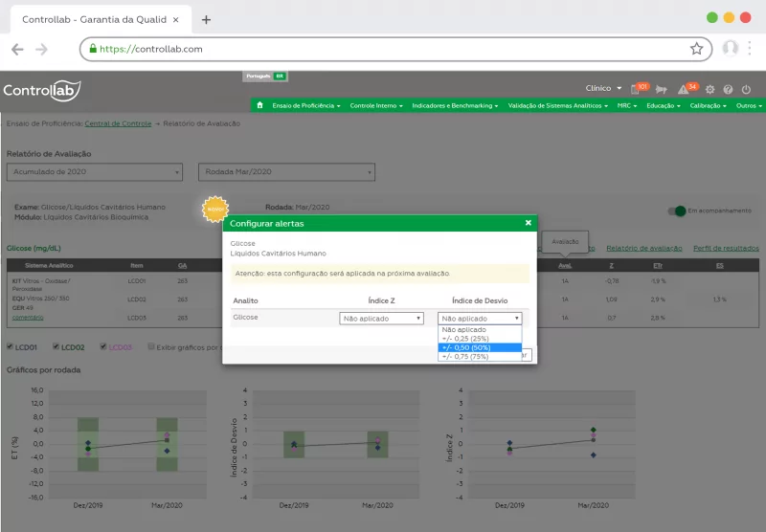Image resolution: width=766 pixels, height=532 pixels.
Task: Open the settings gear icon
Action: pos(710,89)
